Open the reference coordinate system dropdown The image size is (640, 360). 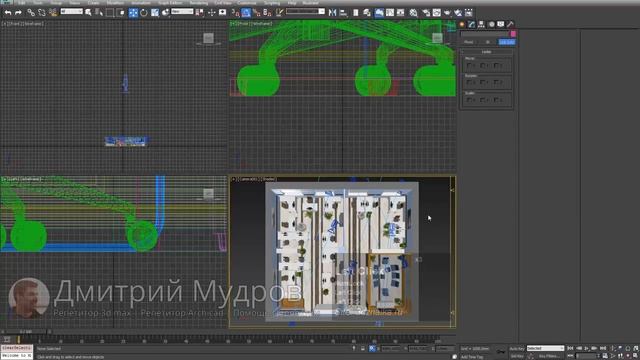182,11
